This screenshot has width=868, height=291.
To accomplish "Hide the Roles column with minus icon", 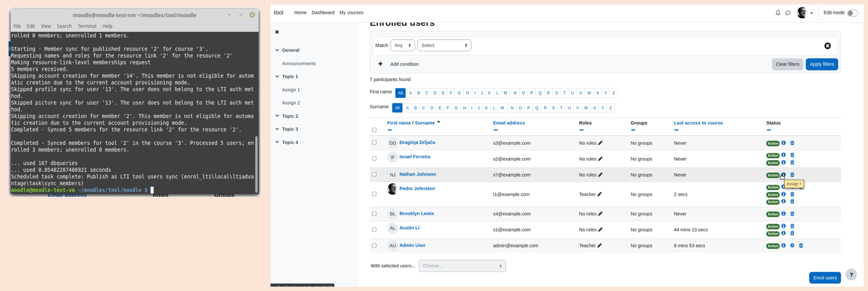I will (582, 130).
